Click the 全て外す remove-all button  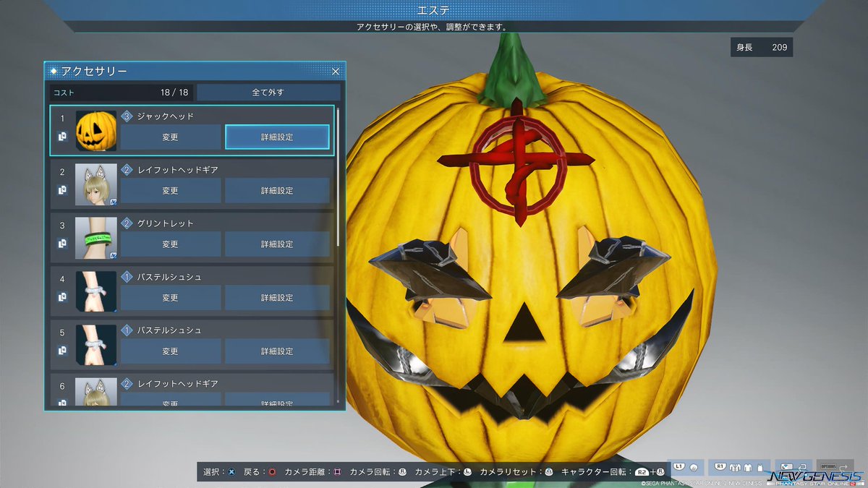268,93
